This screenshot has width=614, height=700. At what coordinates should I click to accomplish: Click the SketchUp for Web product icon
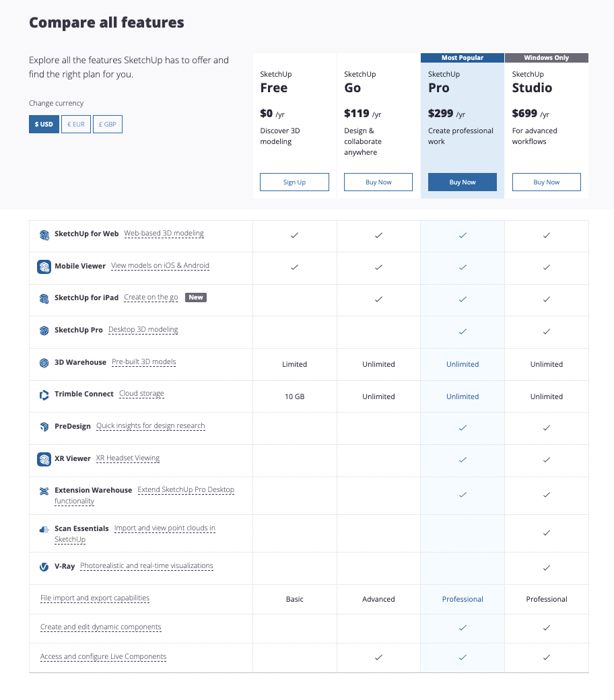click(x=44, y=235)
